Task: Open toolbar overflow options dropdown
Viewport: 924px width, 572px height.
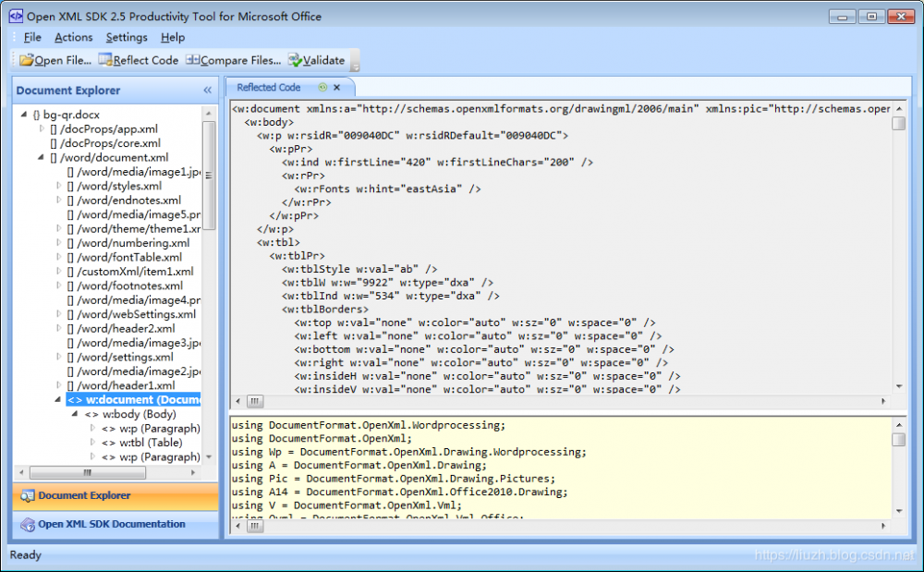Action: pos(356,61)
